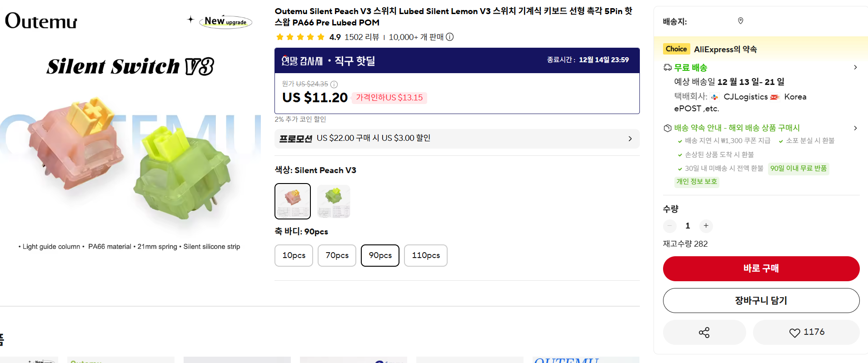Select the Silent Lemon V3 color option
868x363 pixels.
point(333,201)
